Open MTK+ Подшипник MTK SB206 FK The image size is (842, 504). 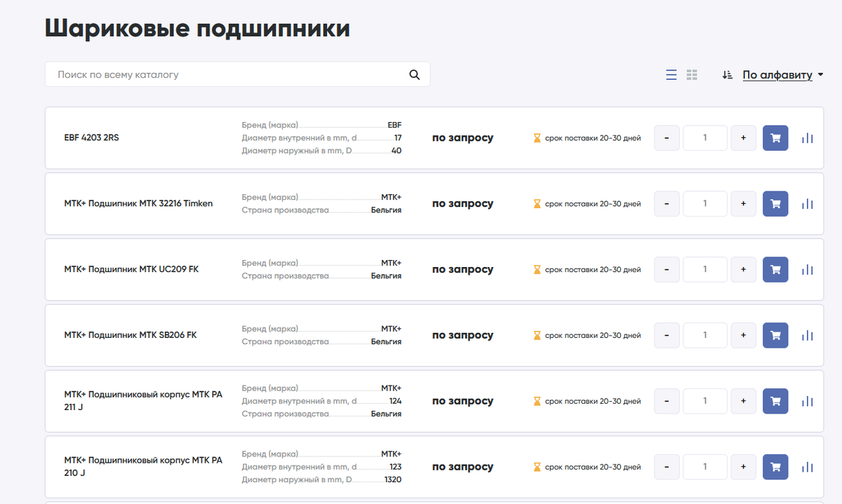pyautogui.click(x=131, y=335)
